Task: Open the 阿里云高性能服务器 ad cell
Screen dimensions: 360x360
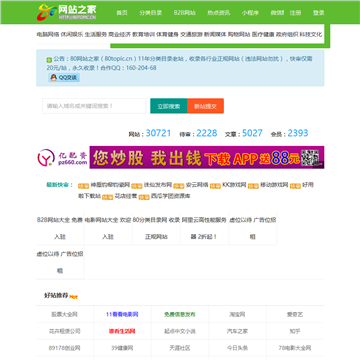Action: 204,228
